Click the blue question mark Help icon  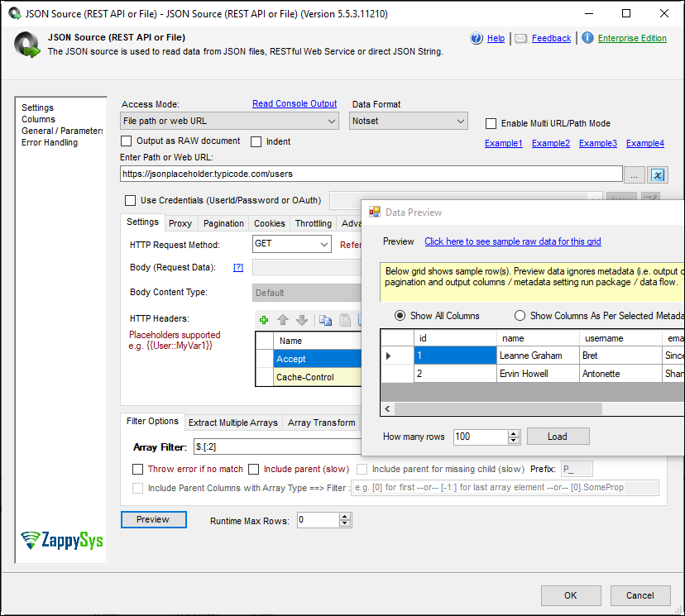tap(477, 38)
